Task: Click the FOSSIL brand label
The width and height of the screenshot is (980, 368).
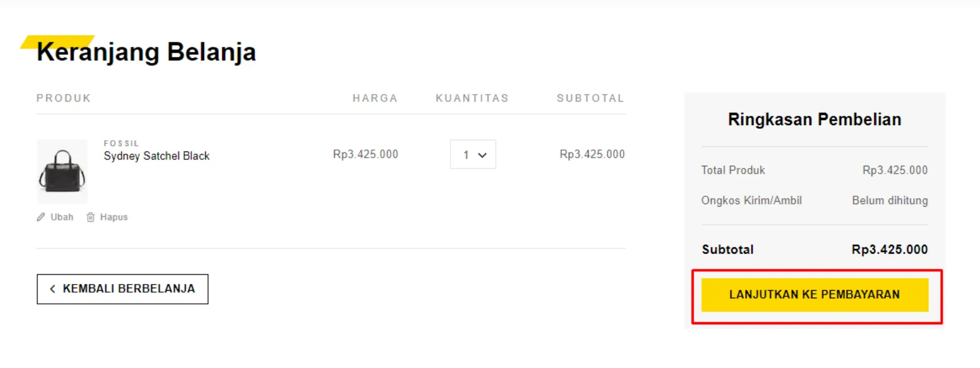Action: click(x=121, y=143)
